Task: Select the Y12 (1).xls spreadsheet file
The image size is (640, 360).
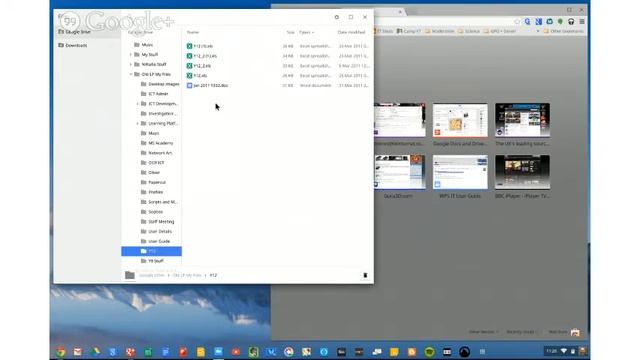Action: pyautogui.click(x=278, y=46)
